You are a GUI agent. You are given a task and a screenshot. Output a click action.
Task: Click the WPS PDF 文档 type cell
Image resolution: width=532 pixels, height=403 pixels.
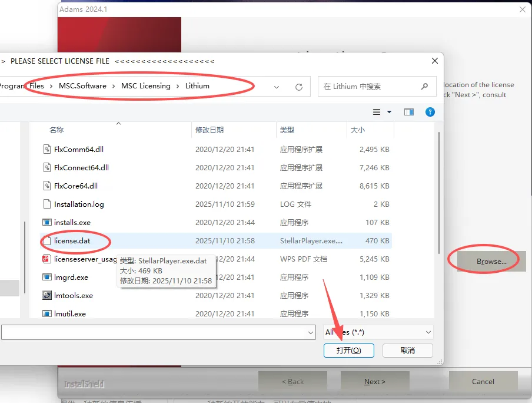pos(304,259)
